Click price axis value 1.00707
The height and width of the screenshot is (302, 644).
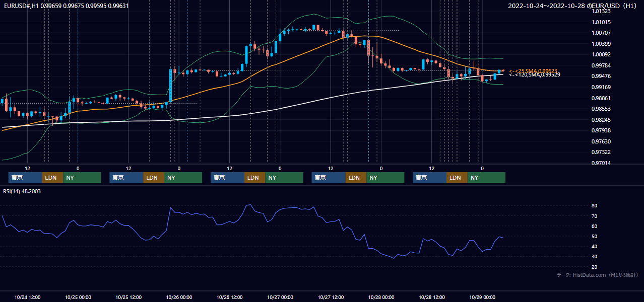[601, 33]
